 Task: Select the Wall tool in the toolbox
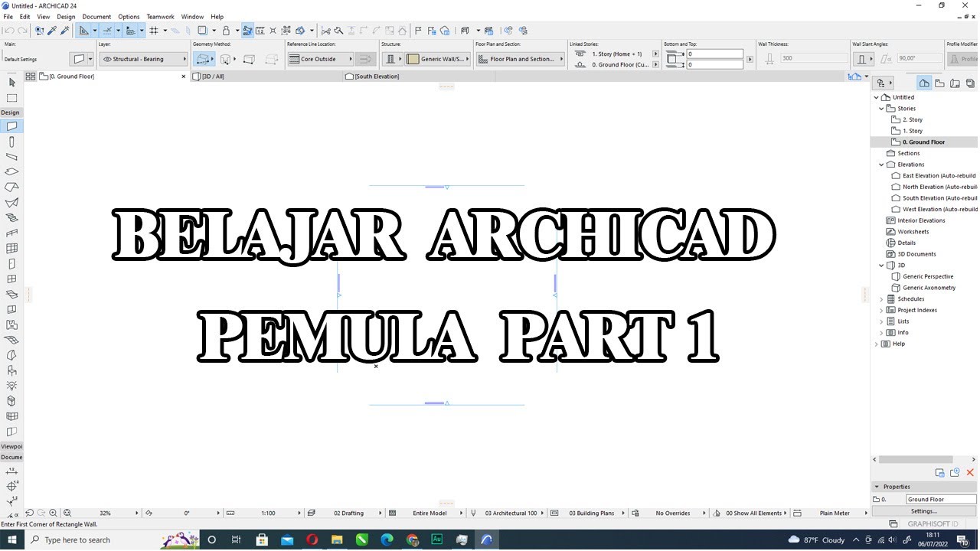[11, 126]
